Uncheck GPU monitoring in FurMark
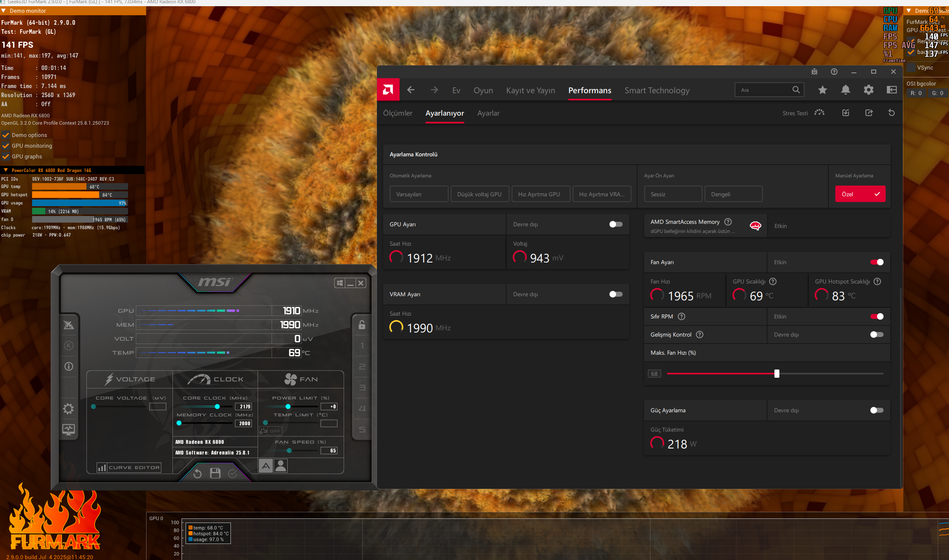This screenshot has height=560, width=949. tap(6, 146)
